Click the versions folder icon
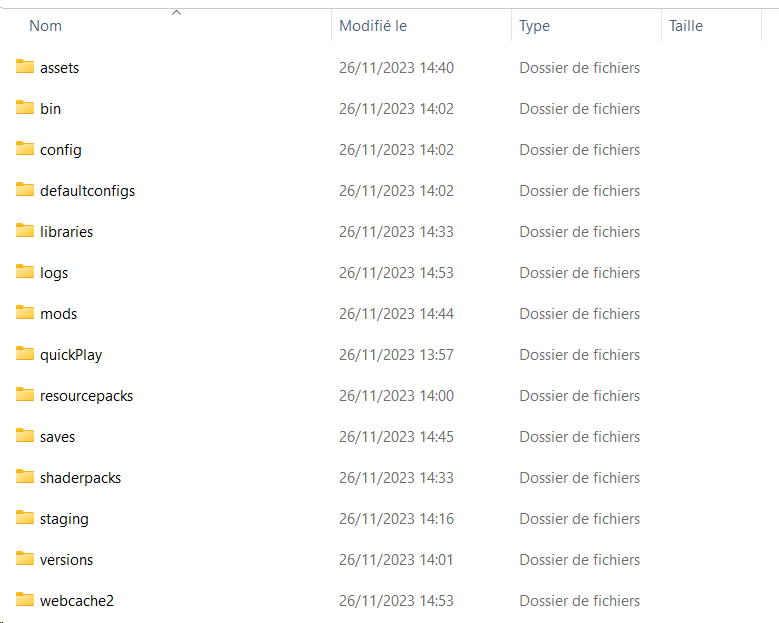The height and width of the screenshot is (623, 779). click(25, 559)
